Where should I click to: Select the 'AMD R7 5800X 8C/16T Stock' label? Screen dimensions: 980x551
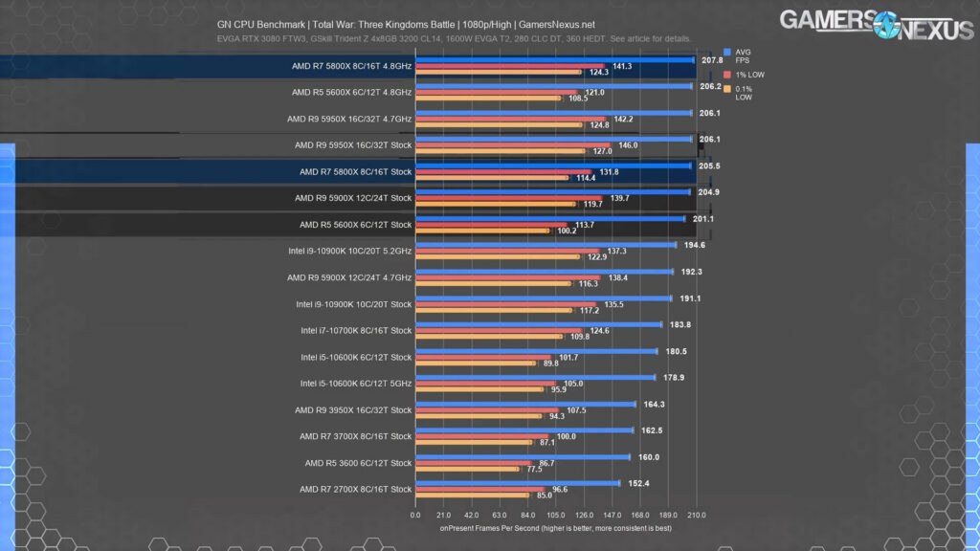356,172
